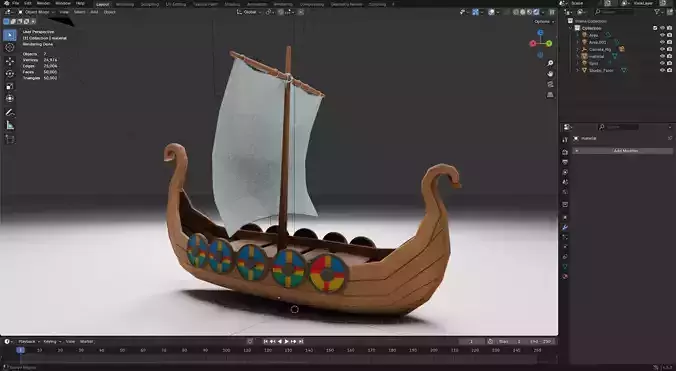Open the Object properties tab icon
The height and width of the screenshot is (371, 676).
tap(565, 218)
